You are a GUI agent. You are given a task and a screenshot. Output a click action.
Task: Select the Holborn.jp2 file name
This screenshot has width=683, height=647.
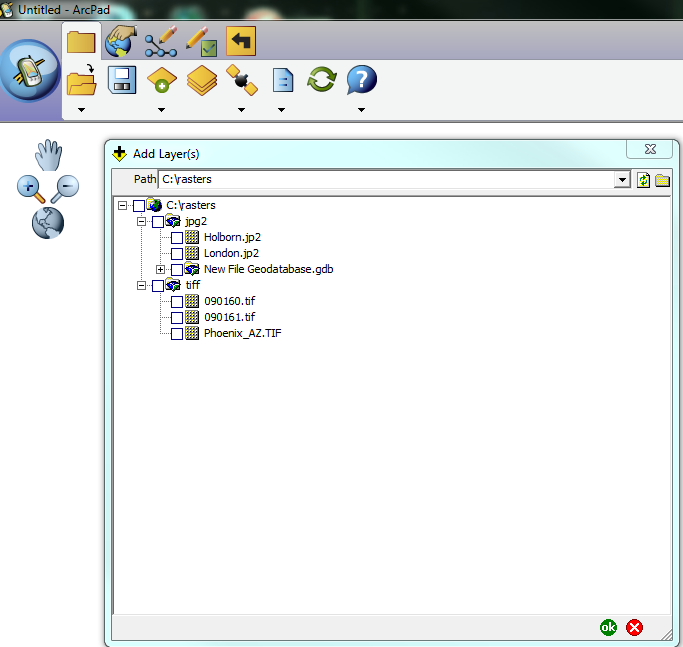tap(232, 237)
